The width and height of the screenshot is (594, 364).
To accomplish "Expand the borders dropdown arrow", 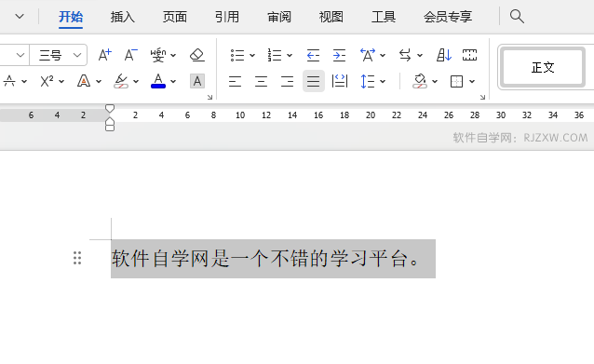I will [472, 81].
